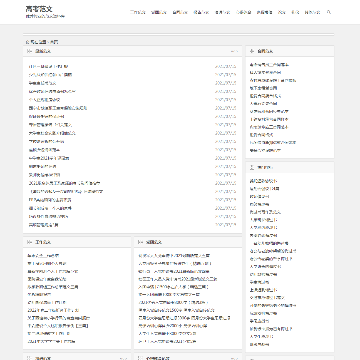Click the icon on the second sidebar panel header

pyautogui.click(x=252, y=167)
